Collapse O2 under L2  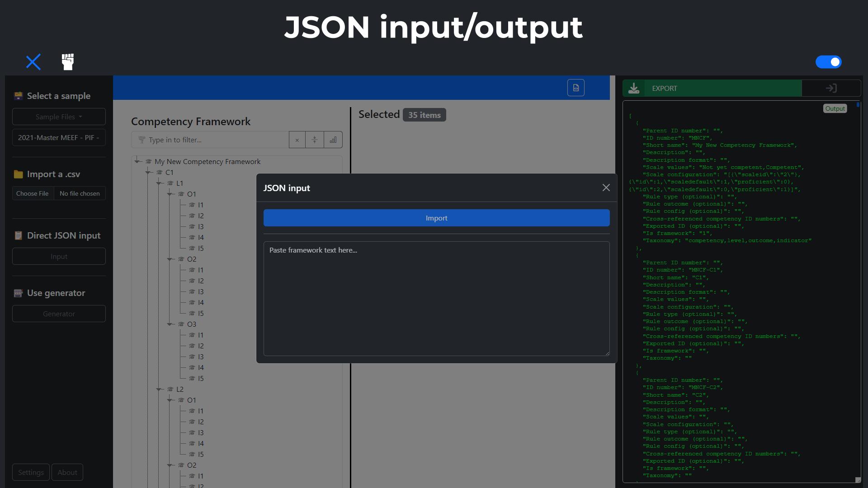170,465
